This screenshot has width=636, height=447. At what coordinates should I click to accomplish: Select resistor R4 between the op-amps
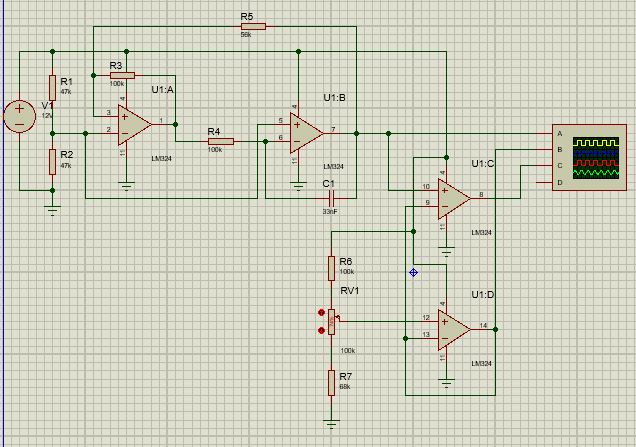pos(221,141)
